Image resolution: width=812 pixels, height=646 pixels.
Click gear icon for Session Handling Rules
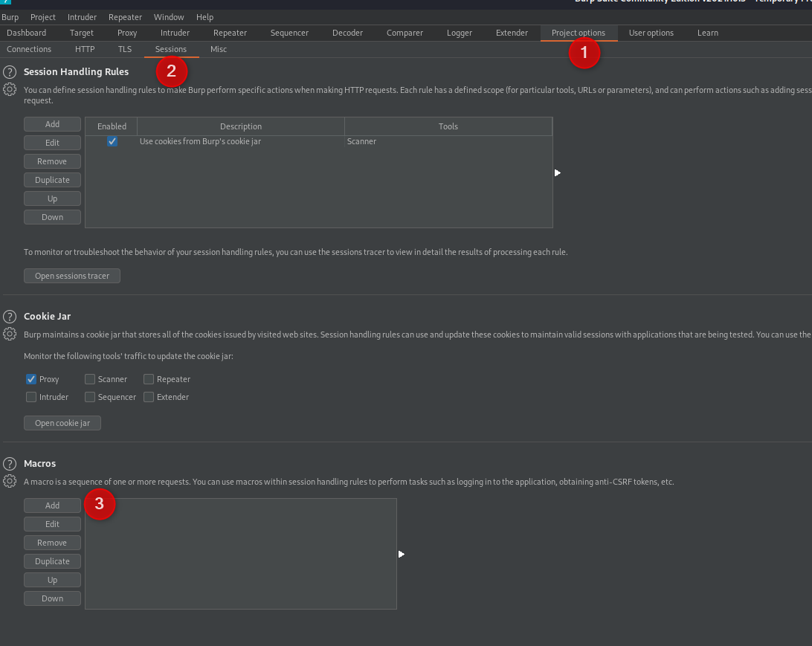coord(10,90)
